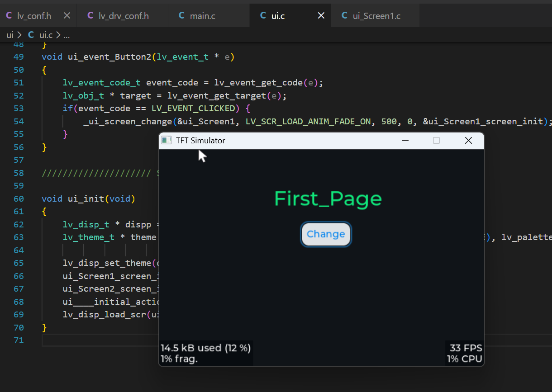Click LV_EVENT_CLICKED on line 53
This screenshot has width=552, height=392.
(193, 109)
